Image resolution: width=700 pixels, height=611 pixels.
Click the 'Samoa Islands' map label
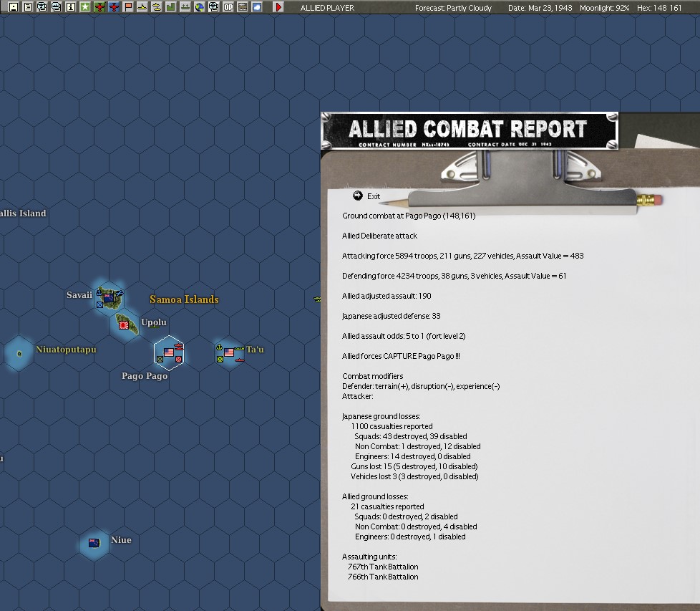tap(184, 299)
